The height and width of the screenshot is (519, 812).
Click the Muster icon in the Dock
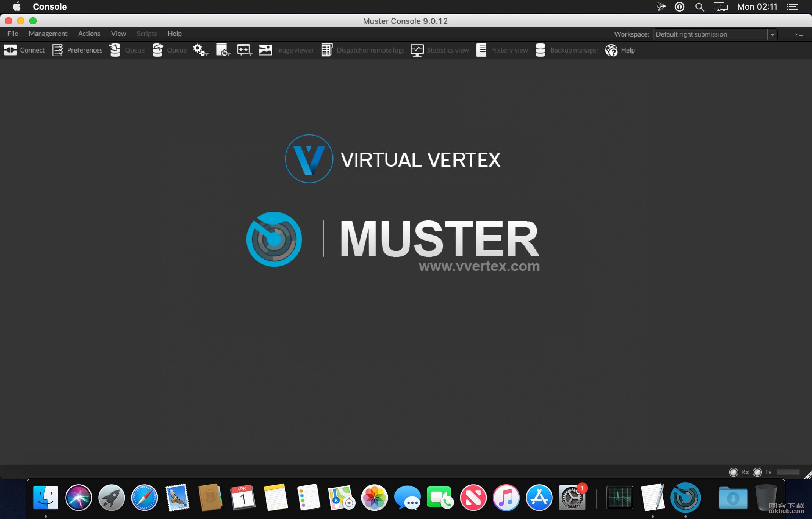(x=685, y=498)
